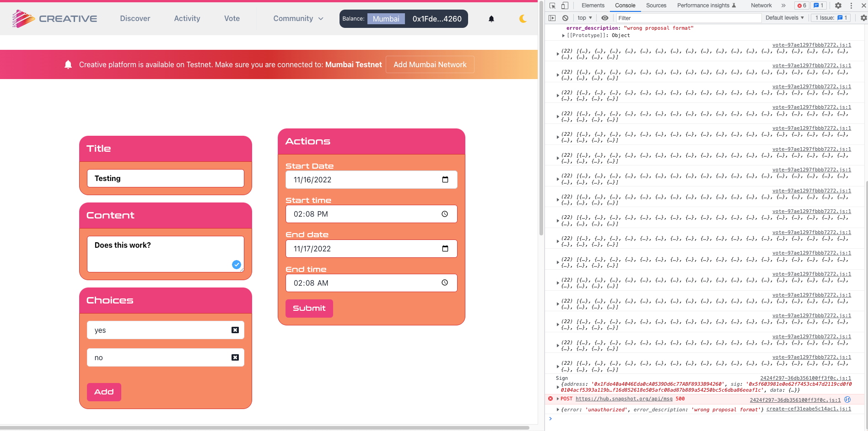Viewport: 868px width, 431px height.
Task: Click the End time field 02:08 AM
Action: (x=372, y=283)
